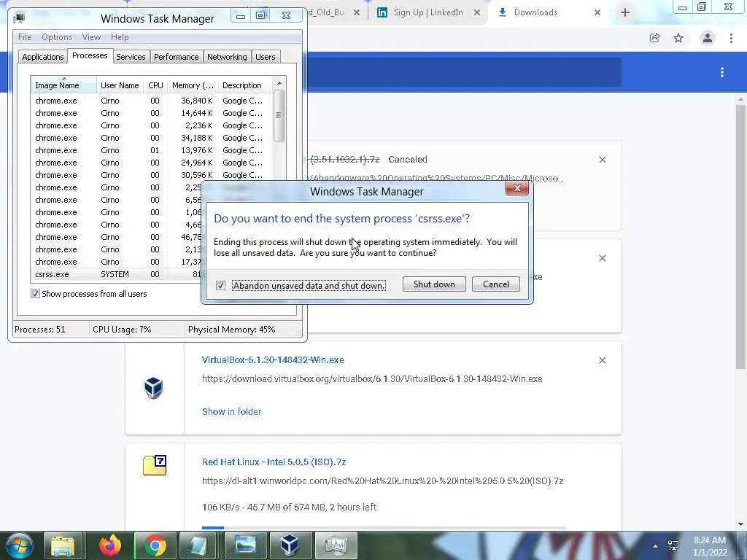747x560 pixels.
Task: Switch to Users tab
Action: tap(266, 57)
